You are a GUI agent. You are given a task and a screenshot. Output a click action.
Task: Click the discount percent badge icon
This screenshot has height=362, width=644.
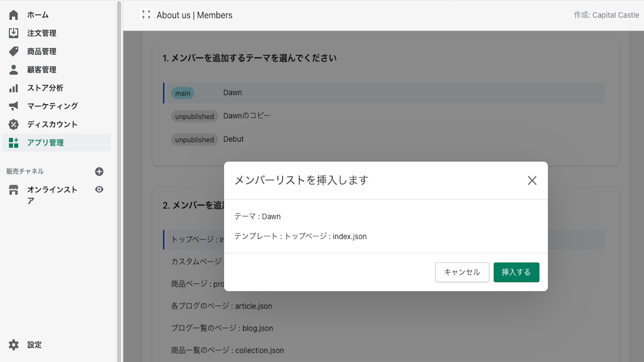click(x=14, y=124)
